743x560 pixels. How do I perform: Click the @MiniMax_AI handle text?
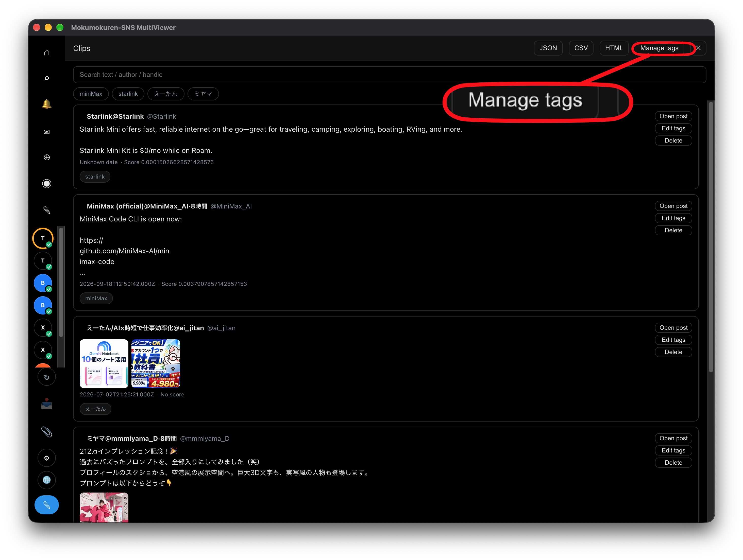tap(231, 206)
